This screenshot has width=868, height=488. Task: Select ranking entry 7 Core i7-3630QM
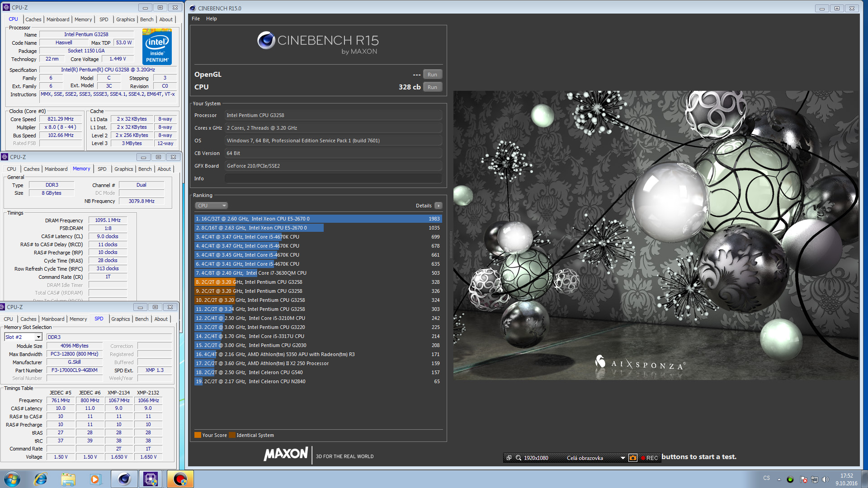[x=318, y=273]
